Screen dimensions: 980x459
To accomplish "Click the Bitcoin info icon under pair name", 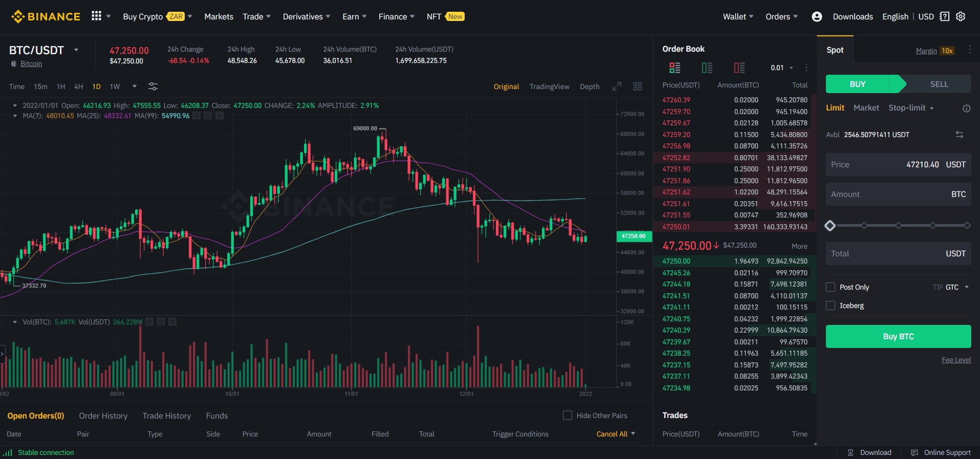I will 14,64.
